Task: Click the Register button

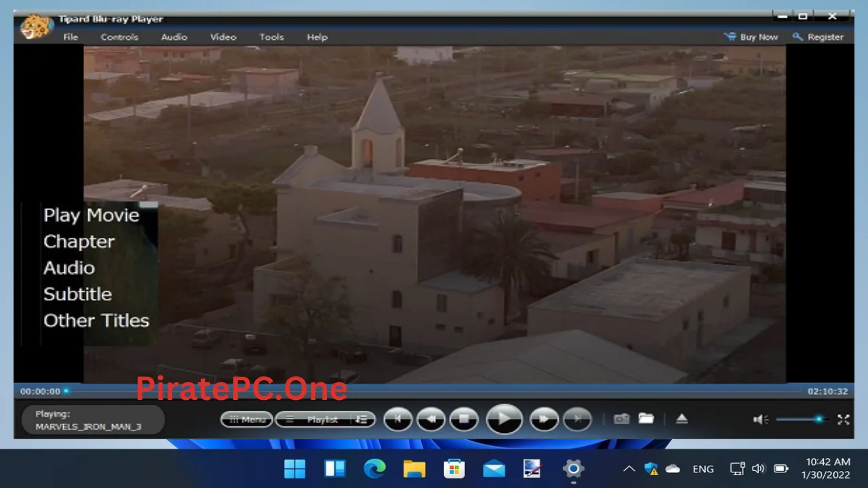Action: pos(818,37)
